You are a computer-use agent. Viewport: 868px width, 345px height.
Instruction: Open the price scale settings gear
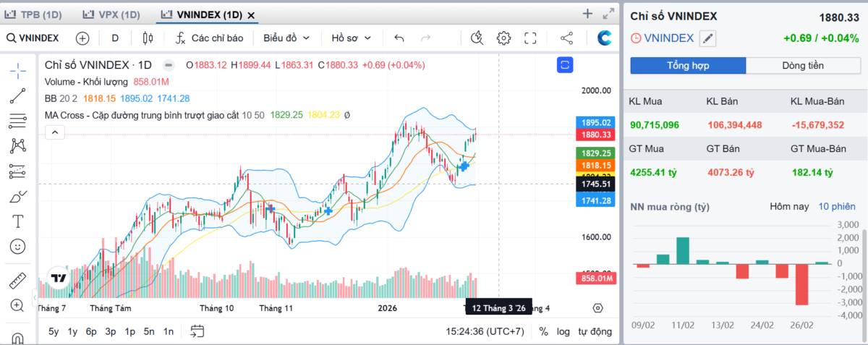[x=597, y=308]
